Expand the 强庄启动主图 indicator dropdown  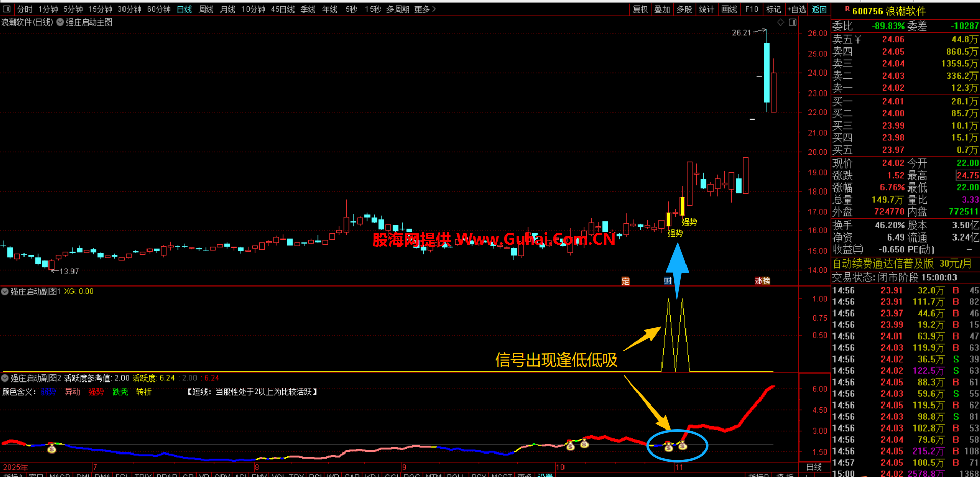pos(60,22)
